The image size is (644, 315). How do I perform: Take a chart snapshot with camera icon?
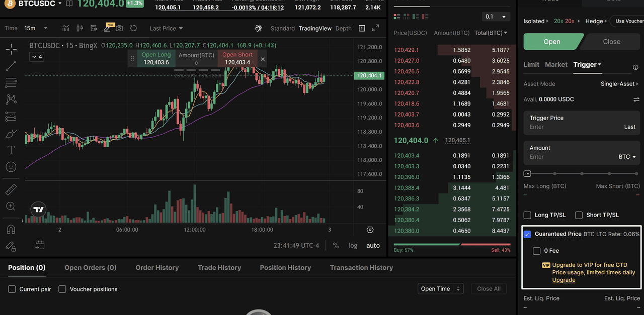(119, 28)
